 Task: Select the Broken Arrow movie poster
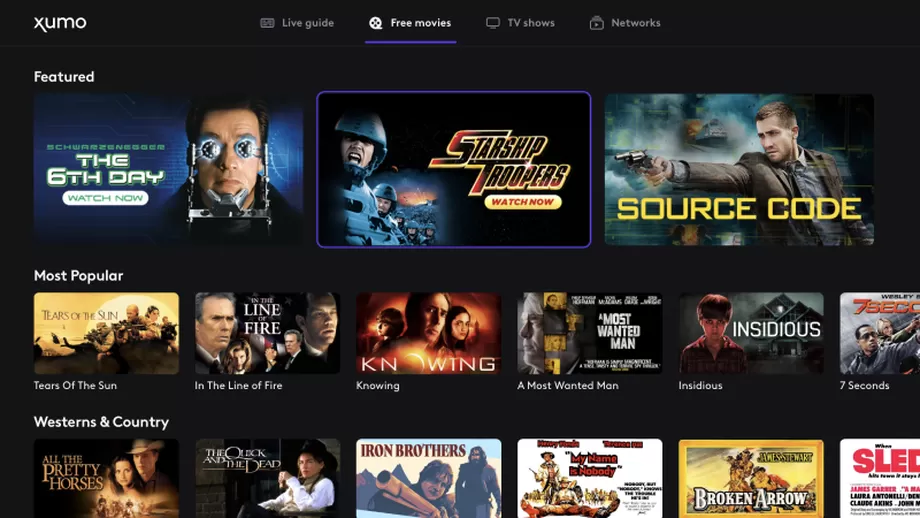[751, 478]
